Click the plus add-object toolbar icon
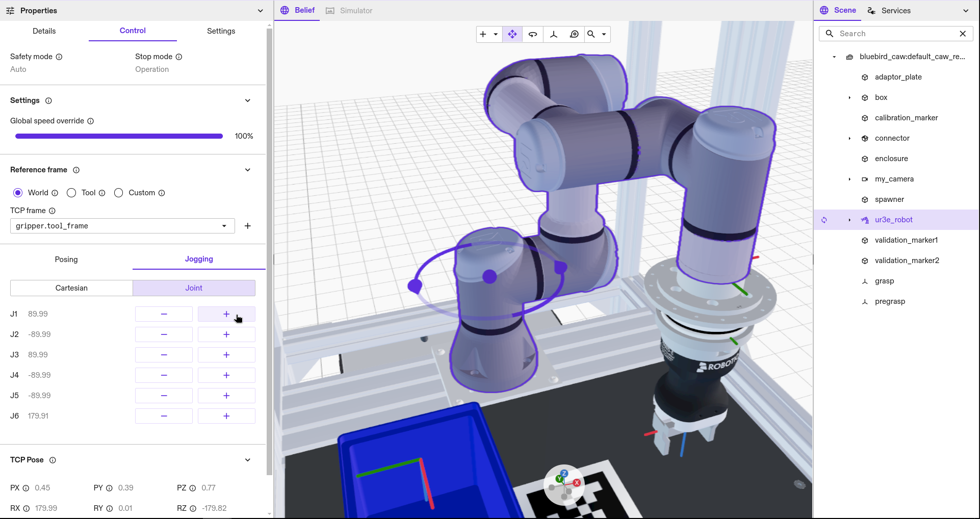The height and width of the screenshot is (519, 980). (483, 34)
